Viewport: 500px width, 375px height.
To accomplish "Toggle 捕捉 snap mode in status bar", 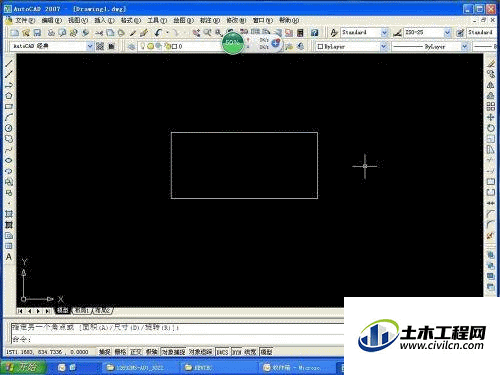I will tap(105, 352).
